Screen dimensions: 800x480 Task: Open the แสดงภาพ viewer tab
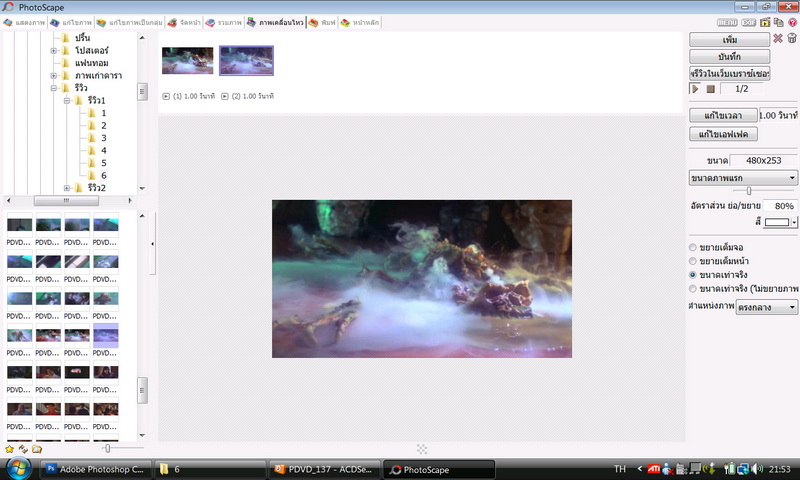pos(24,22)
